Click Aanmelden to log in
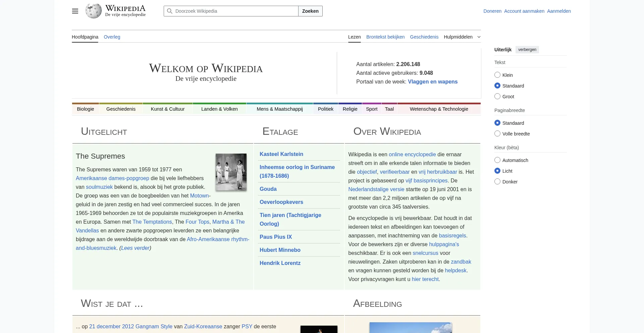Screen dimensions: 644x333 [x=558, y=11]
